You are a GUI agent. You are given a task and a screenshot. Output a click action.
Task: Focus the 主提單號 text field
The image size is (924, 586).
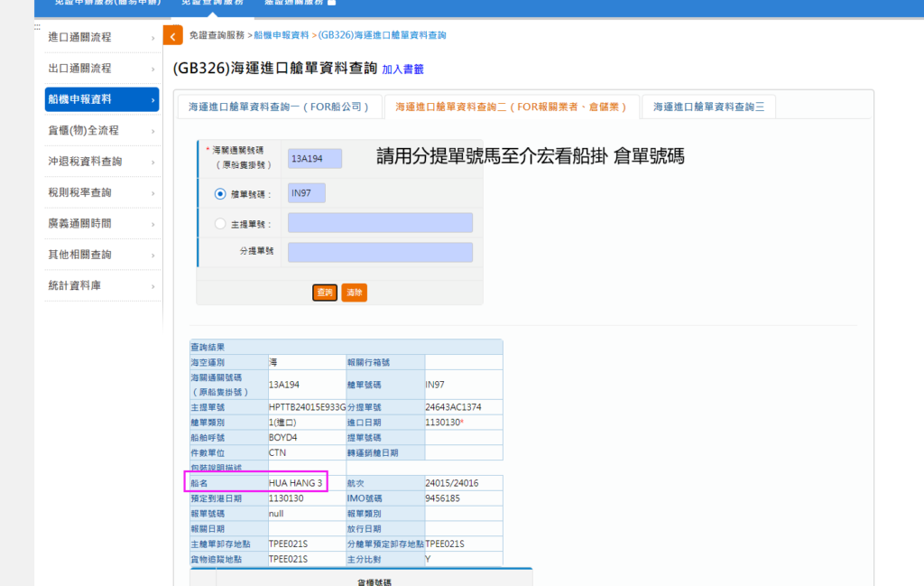click(x=380, y=223)
